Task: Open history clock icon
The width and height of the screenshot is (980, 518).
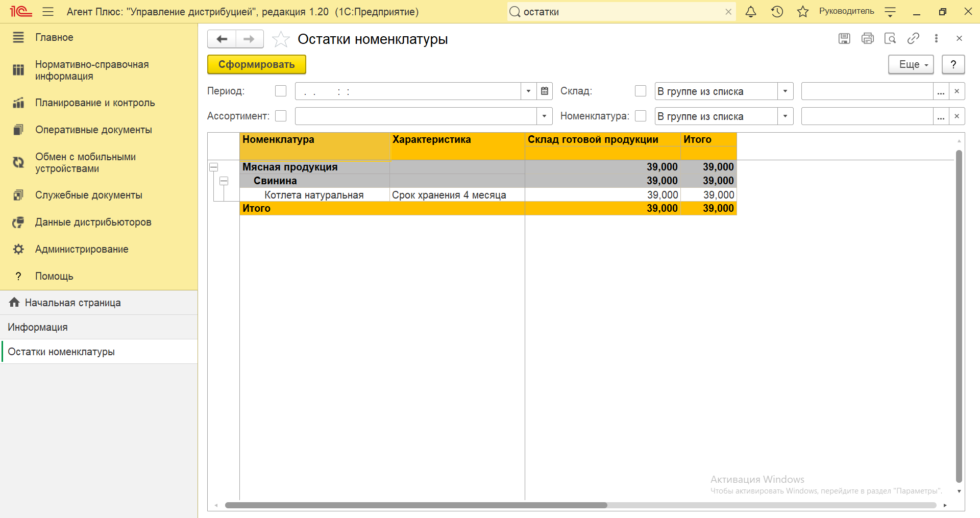Action: pos(777,11)
